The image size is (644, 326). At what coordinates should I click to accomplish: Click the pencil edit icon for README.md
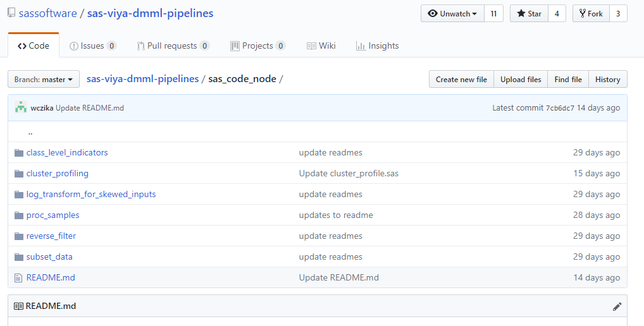(617, 306)
